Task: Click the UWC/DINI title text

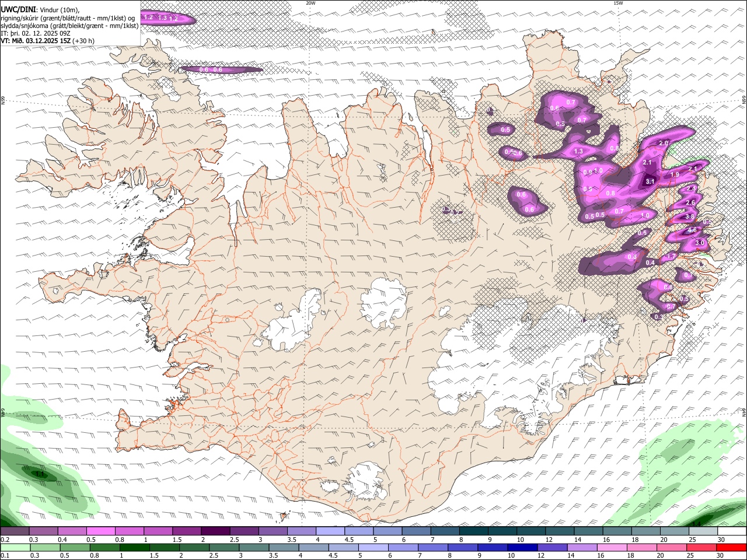Action: [x=18, y=10]
